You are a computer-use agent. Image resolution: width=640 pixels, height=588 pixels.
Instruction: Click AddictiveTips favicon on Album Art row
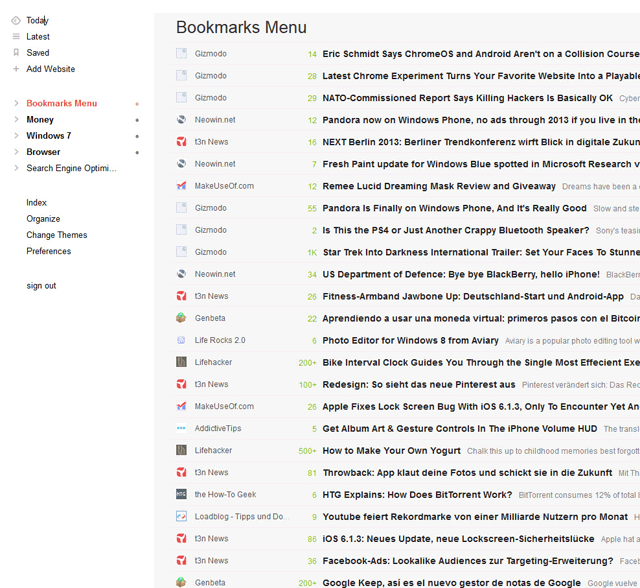(x=181, y=428)
